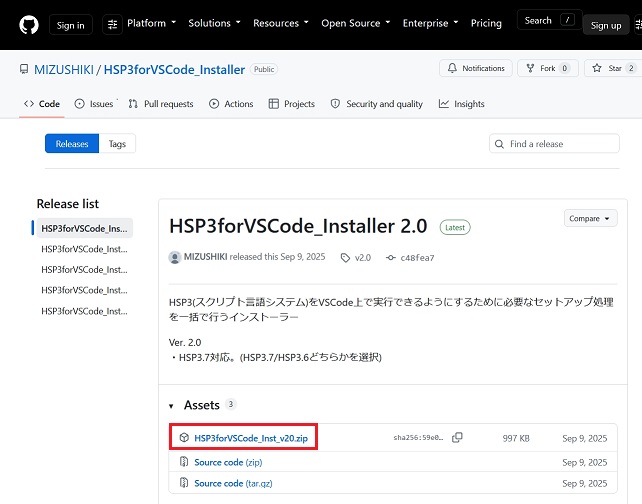Click the Star icon for the repository
The image size is (642, 504).
(x=597, y=68)
